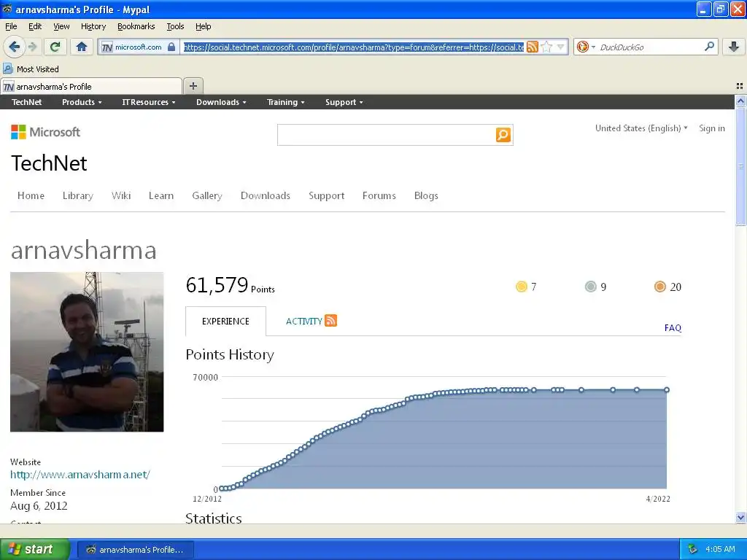The image size is (747, 560).
Task: Reload the page with the refresh icon
Action: click(55, 47)
